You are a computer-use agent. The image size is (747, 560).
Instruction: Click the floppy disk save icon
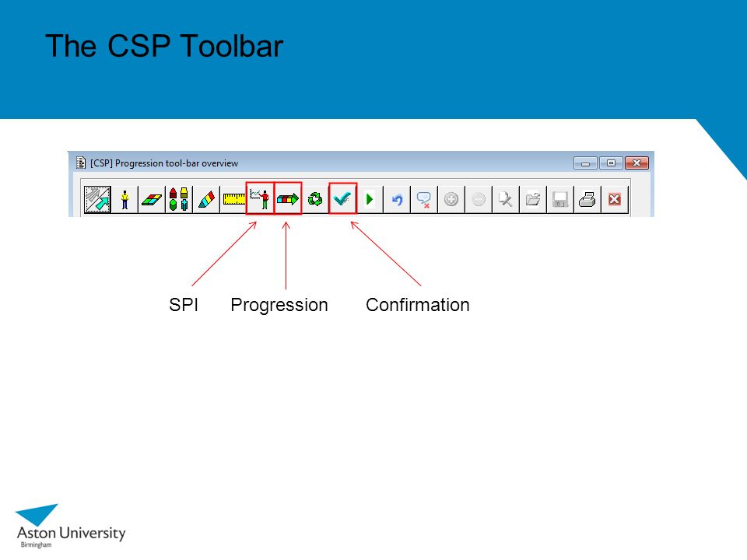pyautogui.click(x=559, y=199)
